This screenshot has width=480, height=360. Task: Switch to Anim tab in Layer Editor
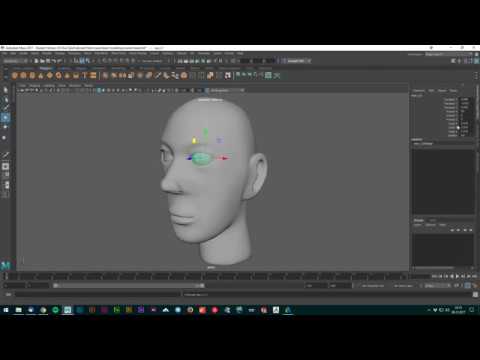pyautogui.click(x=432, y=220)
